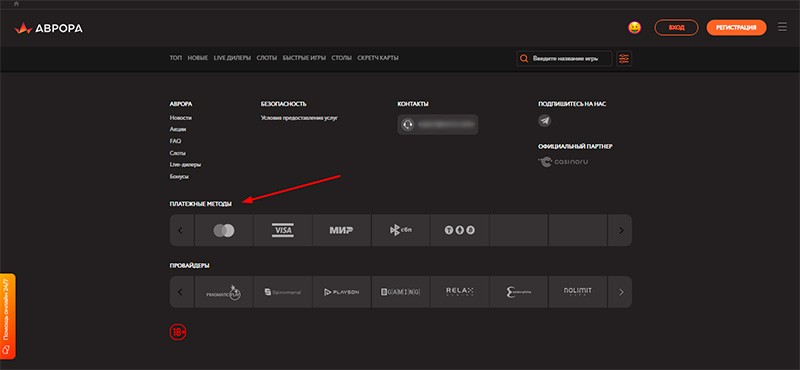The image size is (800, 370).
Task: Click the Аврора logo
Action: coord(48,29)
